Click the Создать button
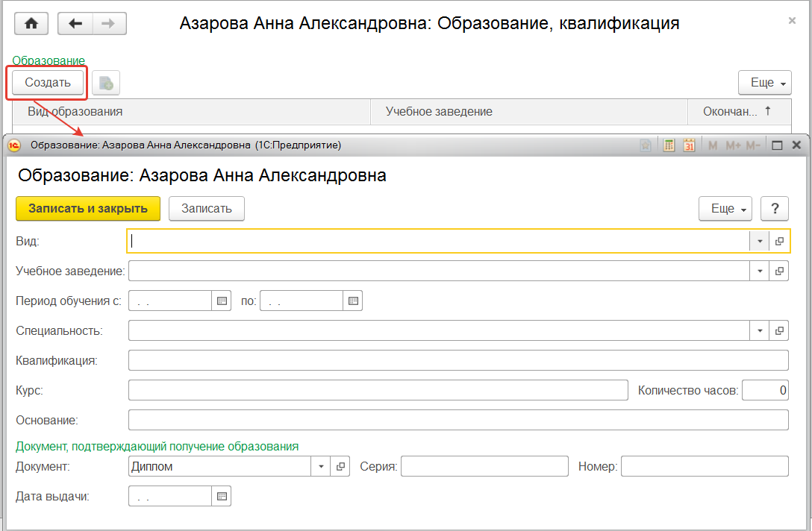This screenshot has width=812, height=531. (x=48, y=83)
